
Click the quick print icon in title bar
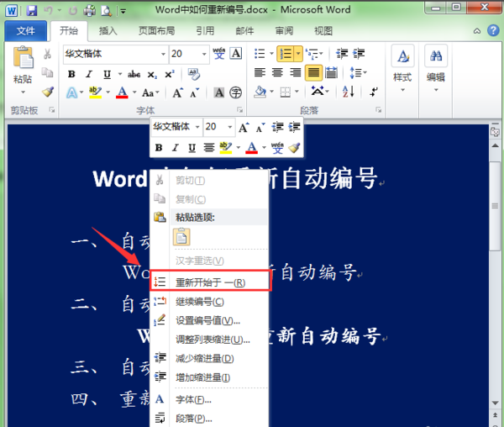[89, 11]
